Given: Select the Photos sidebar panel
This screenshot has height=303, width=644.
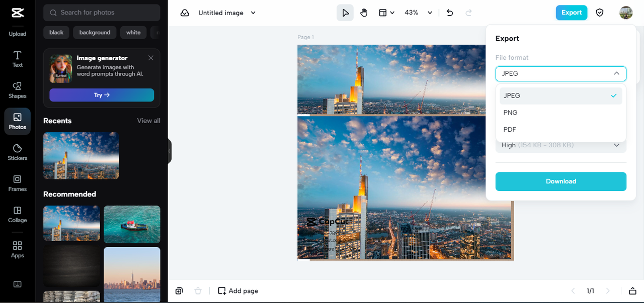Looking at the screenshot, I should 17,121.
